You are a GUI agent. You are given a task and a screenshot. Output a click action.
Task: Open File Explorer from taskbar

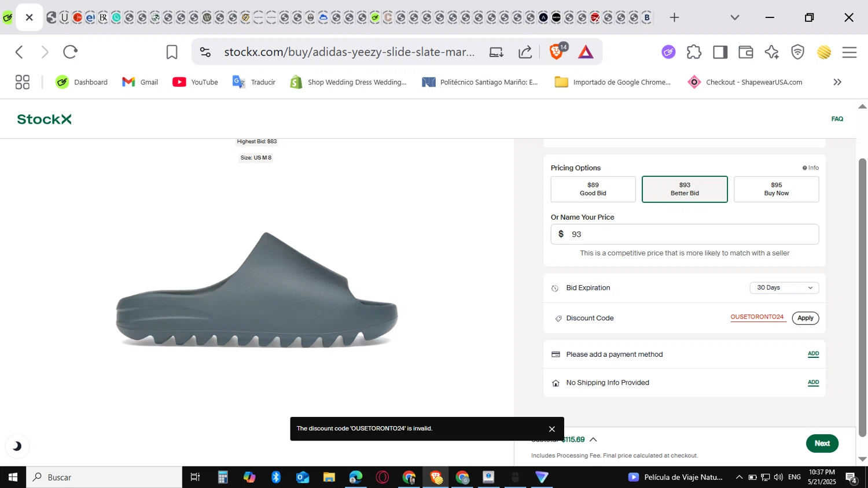click(329, 477)
